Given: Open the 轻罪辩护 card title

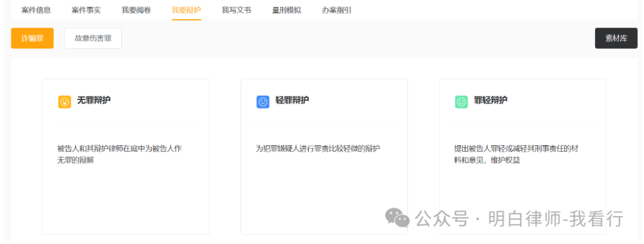Looking at the screenshot, I should (292, 100).
